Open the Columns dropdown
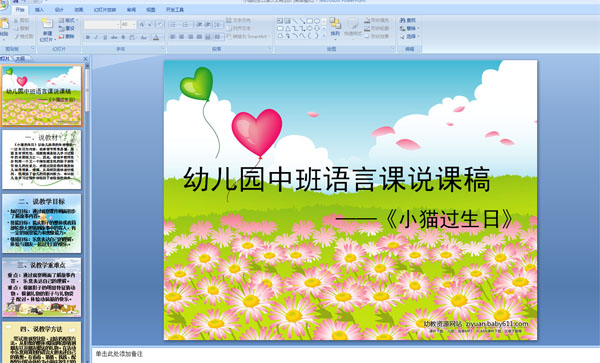The image size is (600, 363). tap(218, 37)
